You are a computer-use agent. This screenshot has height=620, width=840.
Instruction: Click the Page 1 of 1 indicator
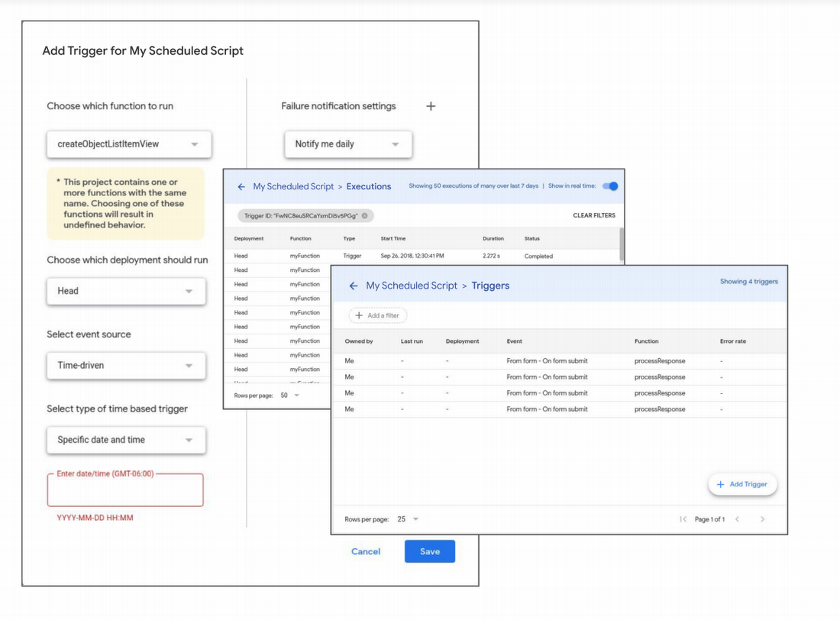click(710, 519)
